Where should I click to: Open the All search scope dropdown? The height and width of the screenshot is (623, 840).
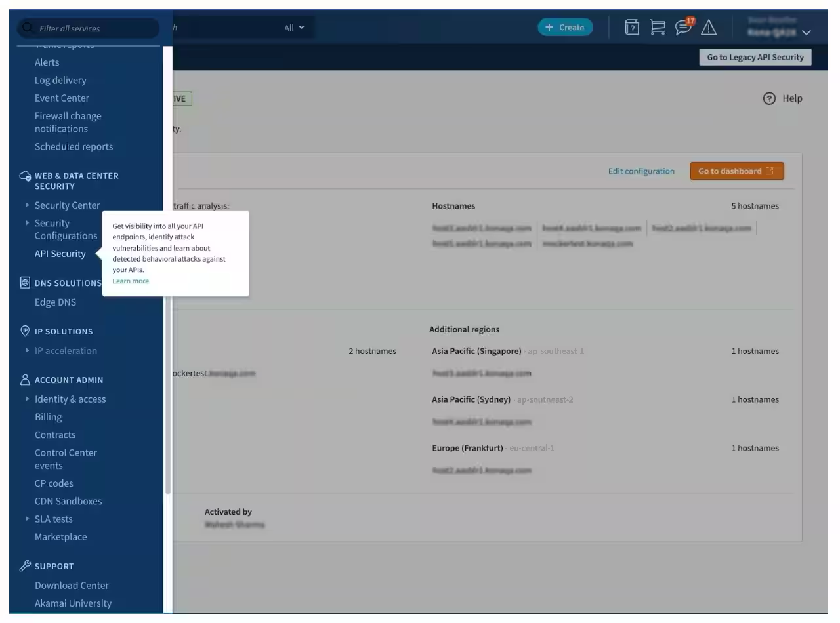(295, 27)
